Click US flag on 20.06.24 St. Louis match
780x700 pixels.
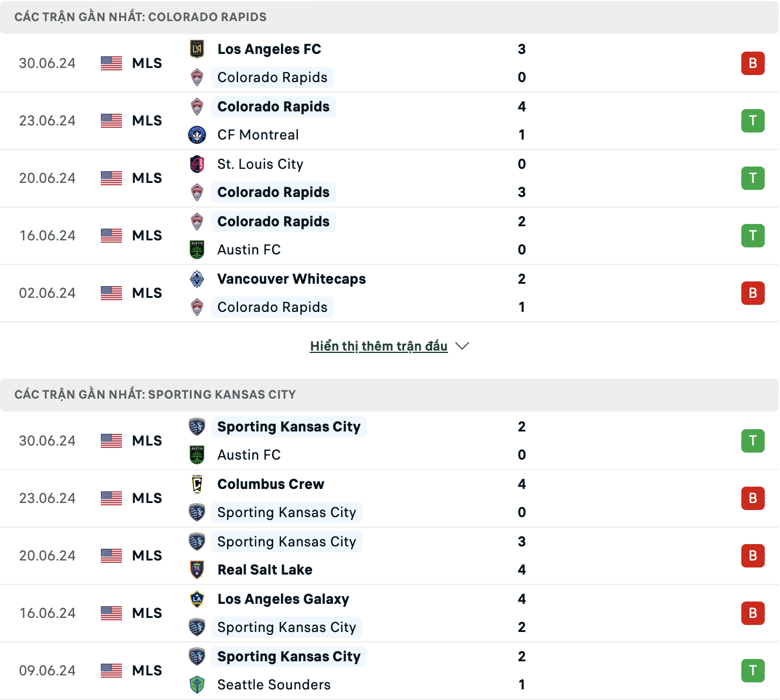point(111,178)
